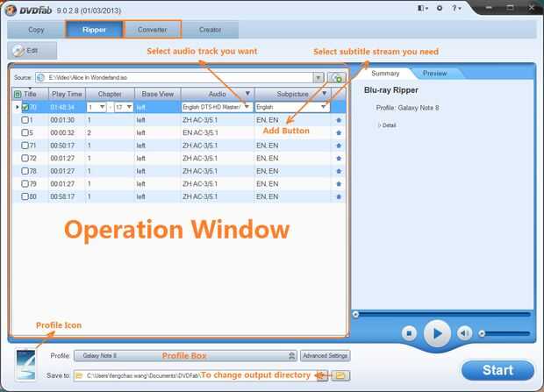Click the Edit button
Image resolution: width=544 pixels, height=392 pixels.
pyautogui.click(x=32, y=51)
